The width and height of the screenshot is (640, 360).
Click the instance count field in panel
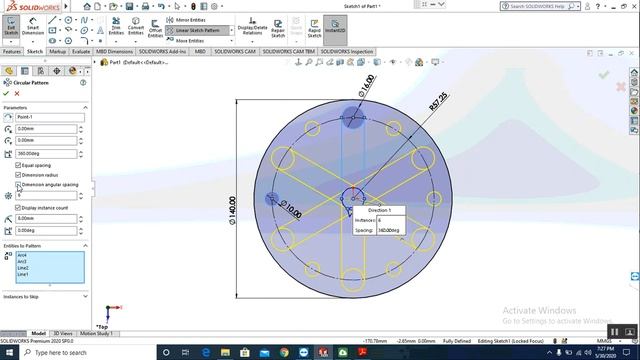click(x=46, y=196)
